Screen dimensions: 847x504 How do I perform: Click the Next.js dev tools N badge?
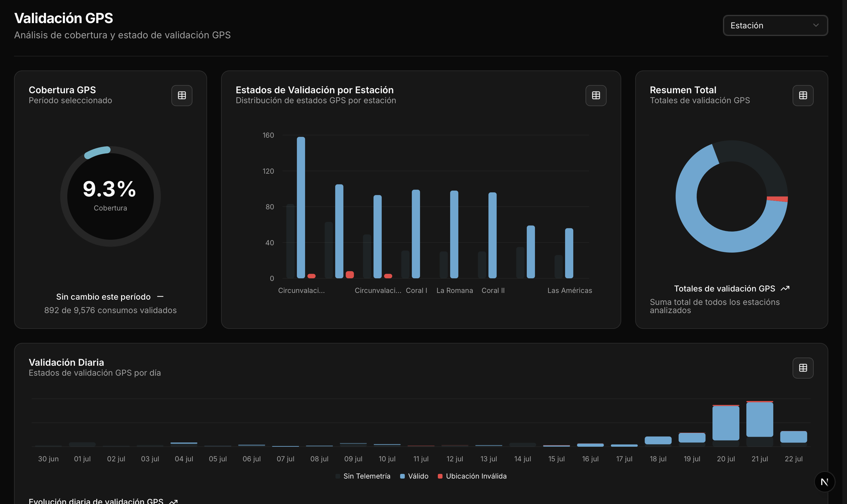point(824,481)
